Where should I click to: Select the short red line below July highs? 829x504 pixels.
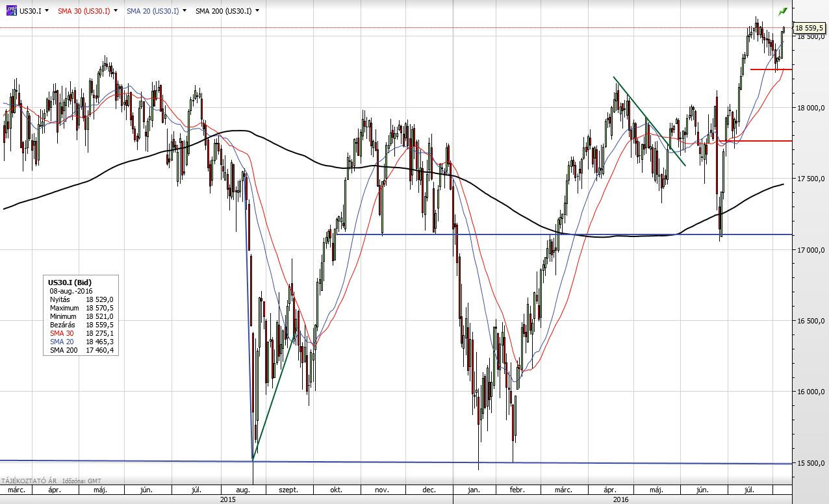(x=771, y=69)
